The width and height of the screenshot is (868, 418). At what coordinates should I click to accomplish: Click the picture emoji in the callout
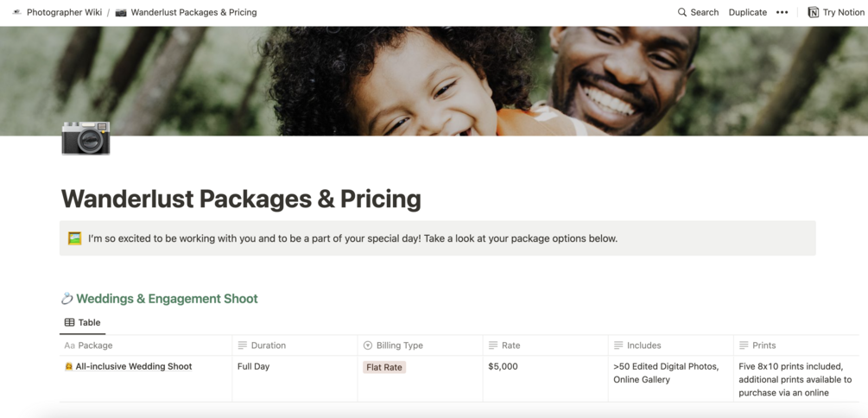[x=75, y=238]
